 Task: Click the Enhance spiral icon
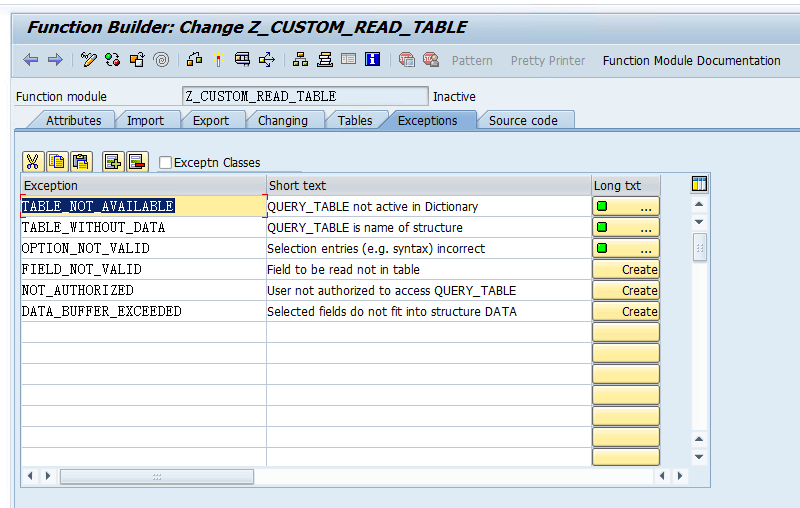coord(161,60)
